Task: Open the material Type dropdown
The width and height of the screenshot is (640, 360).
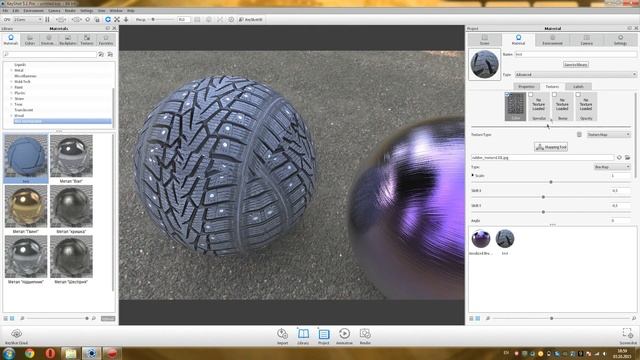Action: [x=576, y=75]
